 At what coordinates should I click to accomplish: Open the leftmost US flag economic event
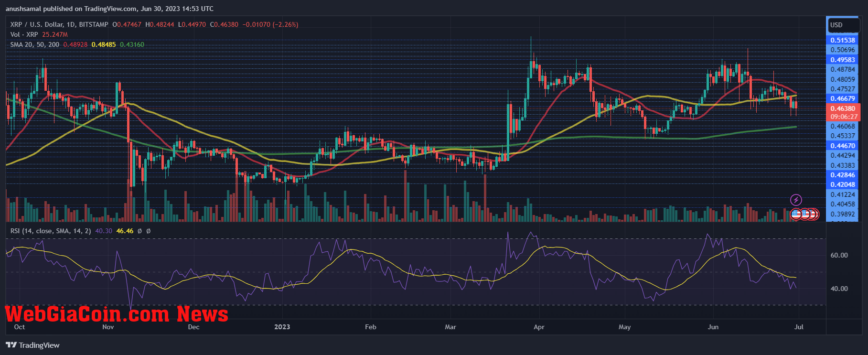click(796, 214)
